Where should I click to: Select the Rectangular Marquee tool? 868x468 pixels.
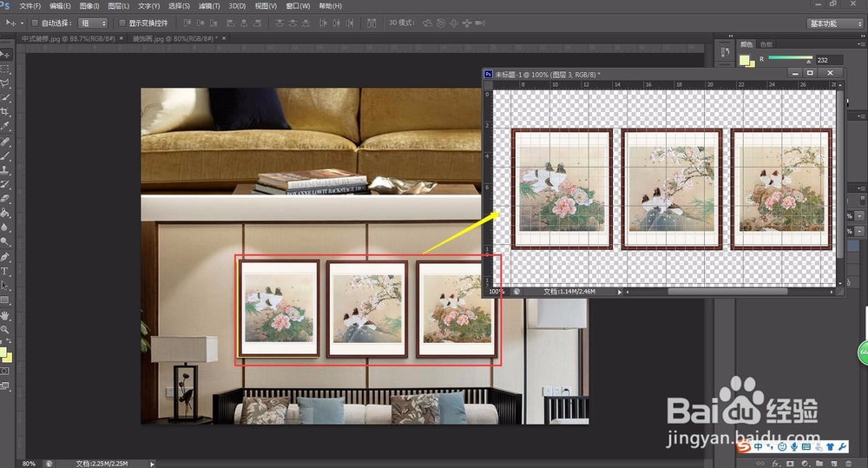pyautogui.click(x=5, y=69)
